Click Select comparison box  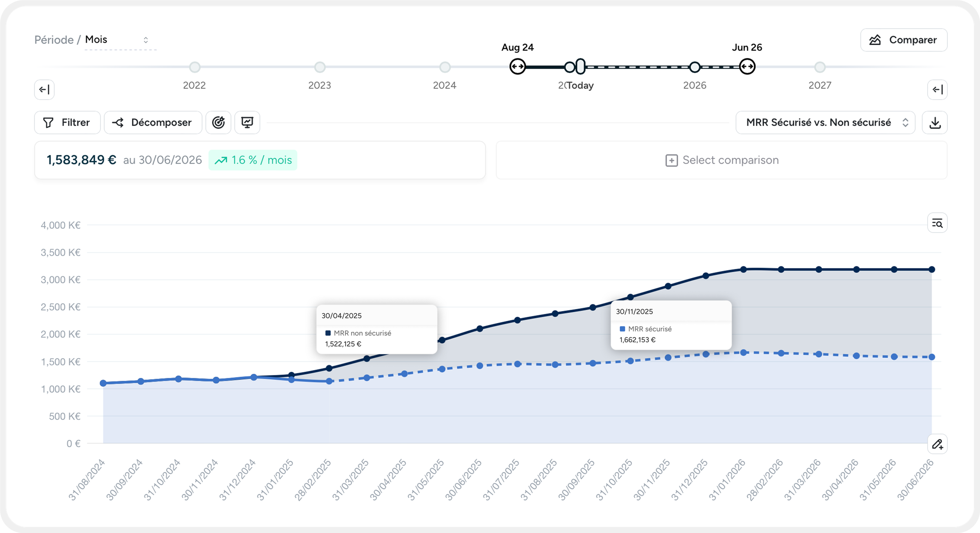click(721, 160)
